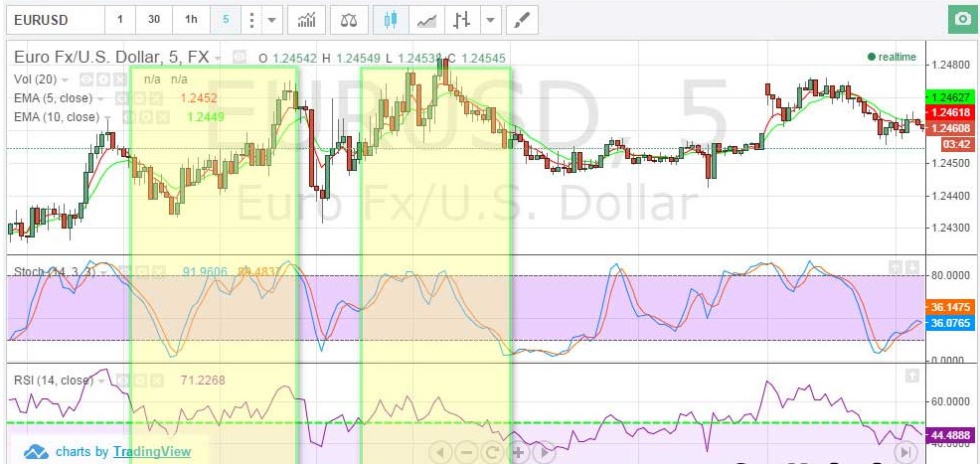Open the drawing brush tool
980x464 pixels.
coord(522,20)
